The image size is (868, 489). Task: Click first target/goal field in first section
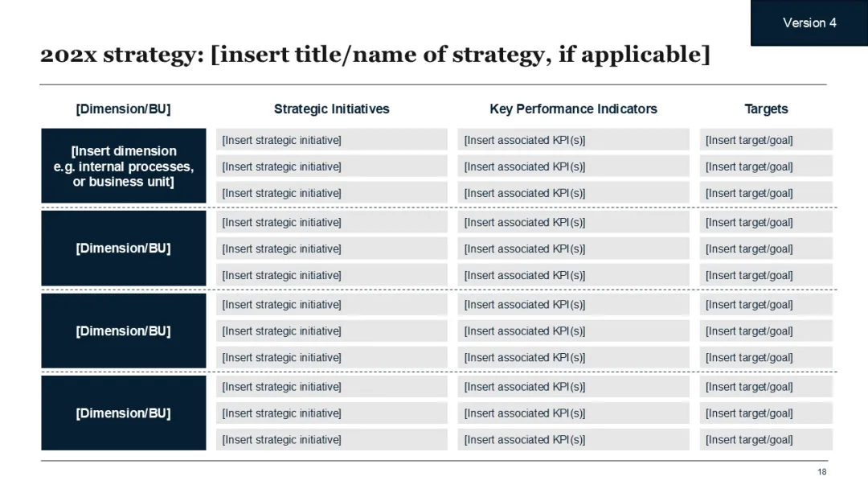(x=766, y=140)
